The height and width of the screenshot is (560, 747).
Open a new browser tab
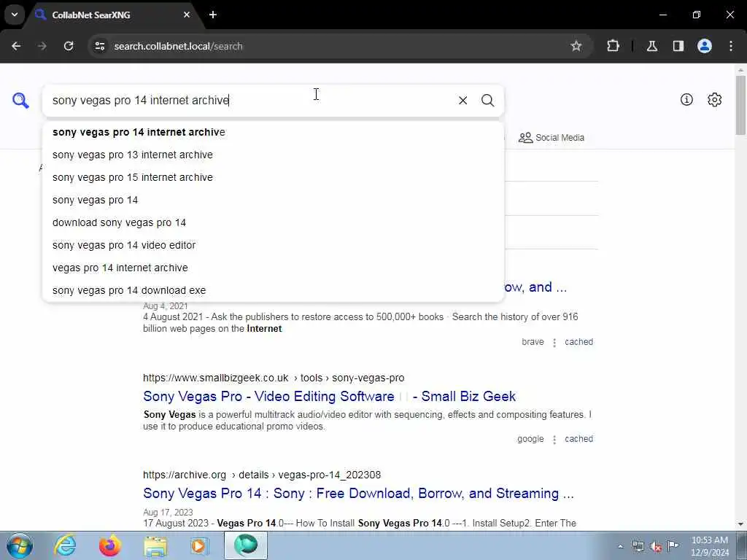pos(213,15)
